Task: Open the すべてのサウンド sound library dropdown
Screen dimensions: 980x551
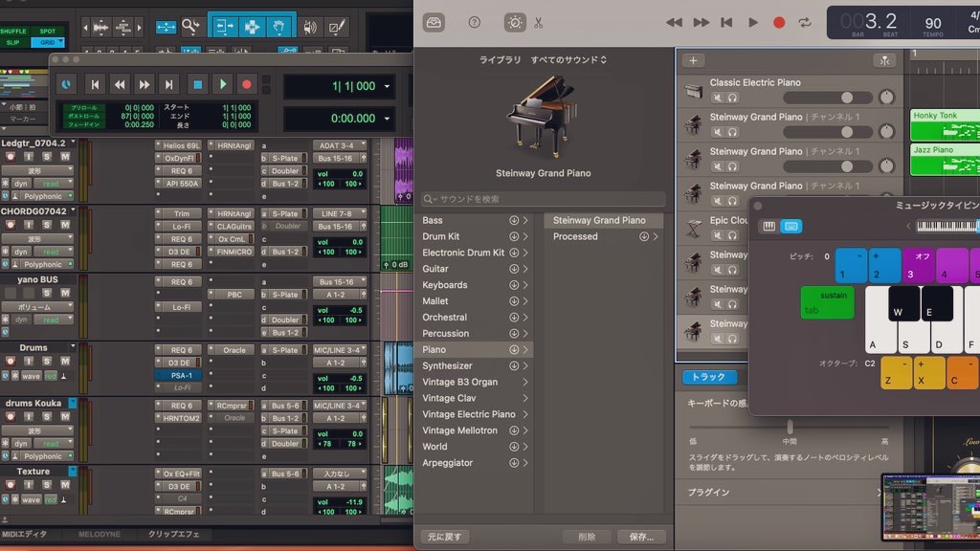Action: pyautogui.click(x=569, y=60)
